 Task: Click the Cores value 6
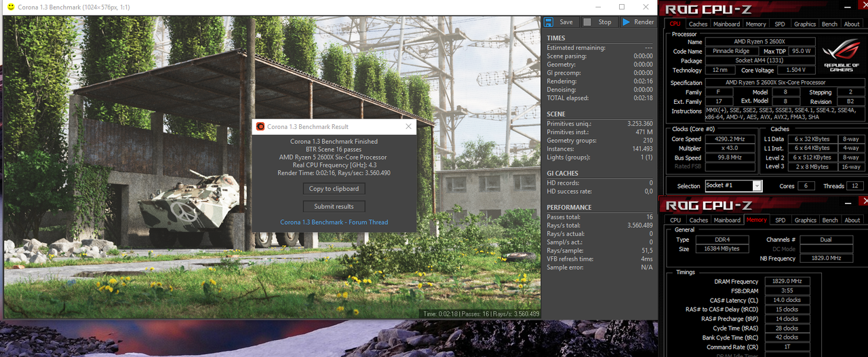click(806, 186)
